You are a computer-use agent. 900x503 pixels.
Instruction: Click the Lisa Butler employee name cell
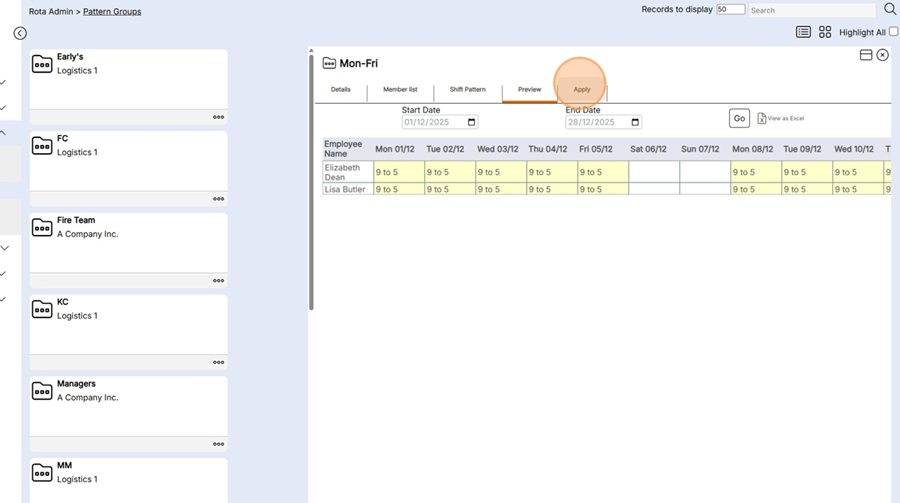coord(348,189)
